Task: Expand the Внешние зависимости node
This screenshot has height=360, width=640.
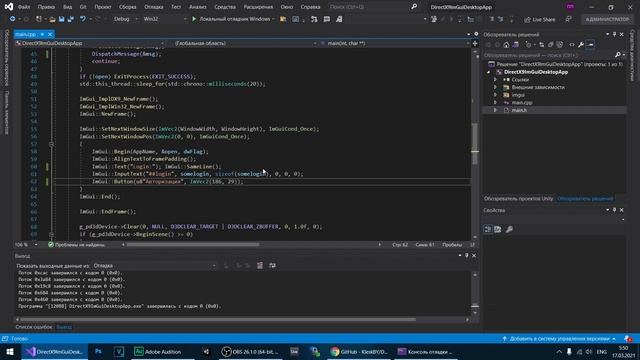Action: coord(496,87)
